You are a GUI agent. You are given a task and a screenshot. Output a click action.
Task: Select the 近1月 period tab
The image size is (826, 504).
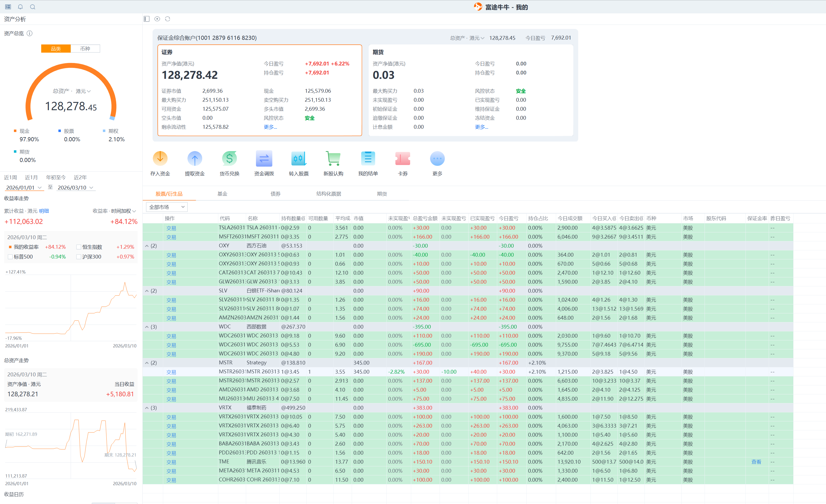tap(31, 177)
